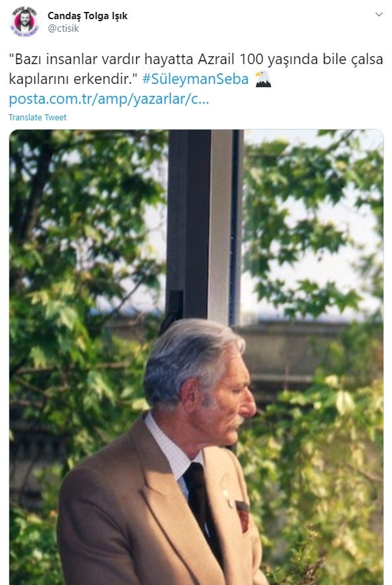Viewport: 392px width, 585px height.
Task: Click the display name Candaş Tolga Işık
Action: [x=88, y=16]
